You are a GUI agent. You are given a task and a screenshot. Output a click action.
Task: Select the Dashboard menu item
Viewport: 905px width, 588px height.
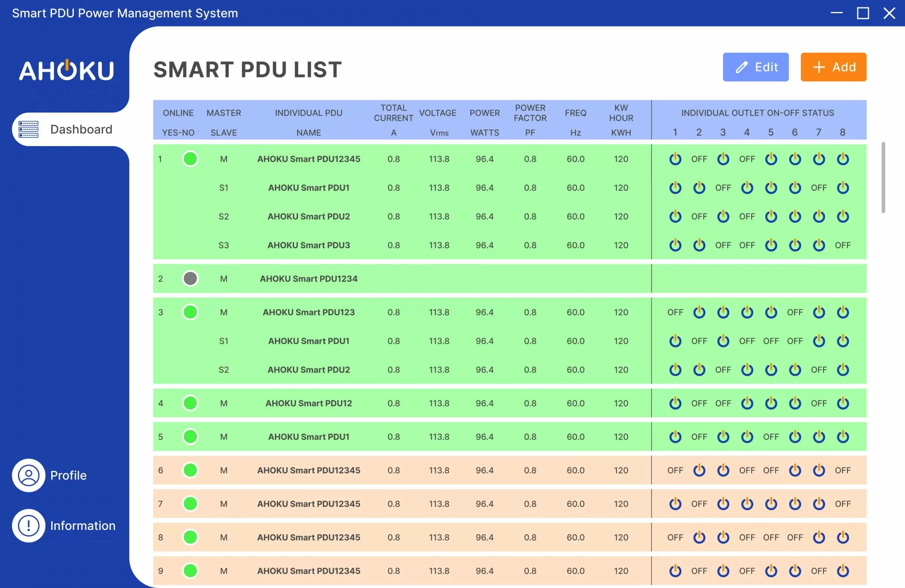click(81, 129)
